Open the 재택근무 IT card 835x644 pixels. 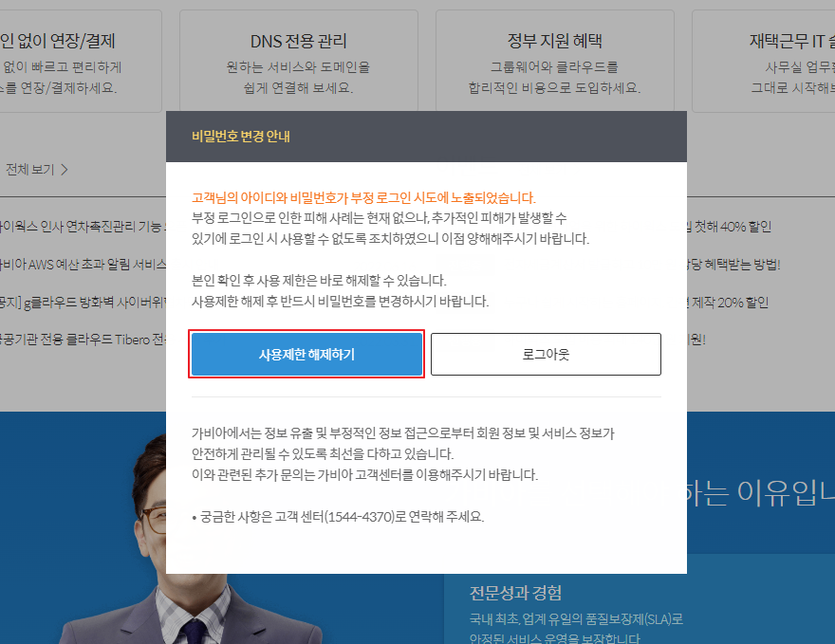coord(764,62)
